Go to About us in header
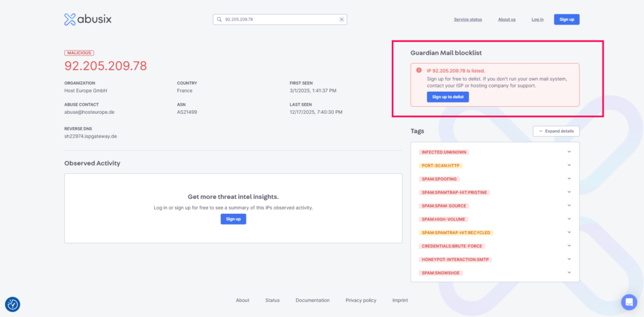The width and height of the screenshot is (644, 317). 507,19
